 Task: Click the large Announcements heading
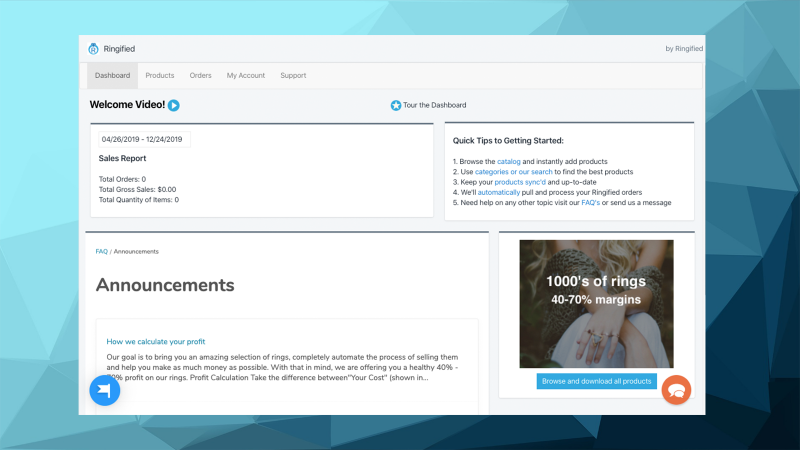165,285
